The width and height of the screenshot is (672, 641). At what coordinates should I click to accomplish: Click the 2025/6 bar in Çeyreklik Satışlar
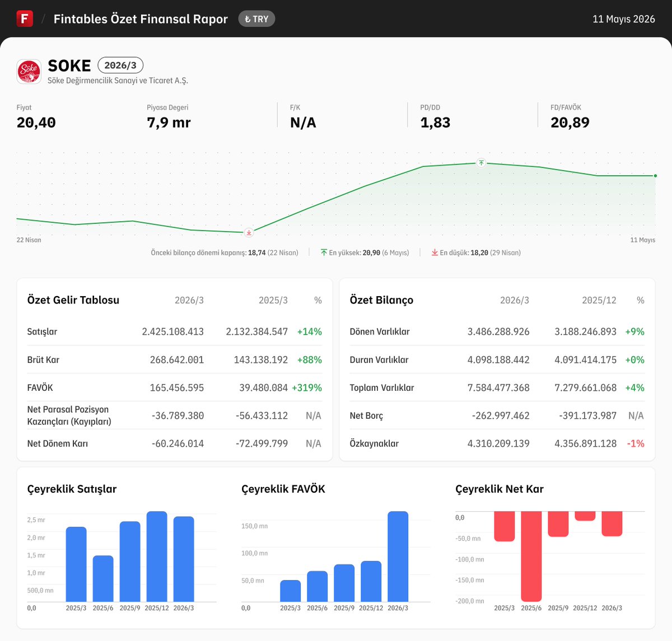103,578
